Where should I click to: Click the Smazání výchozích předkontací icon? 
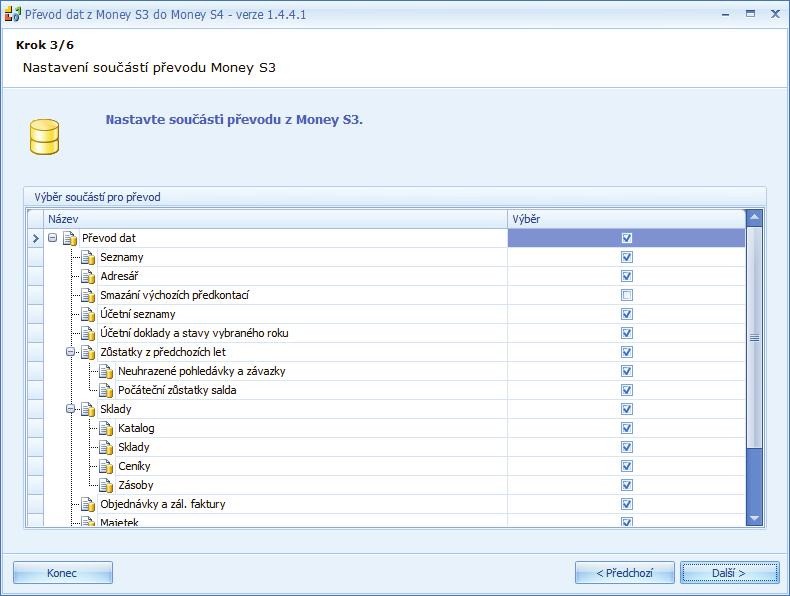click(88, 295)
